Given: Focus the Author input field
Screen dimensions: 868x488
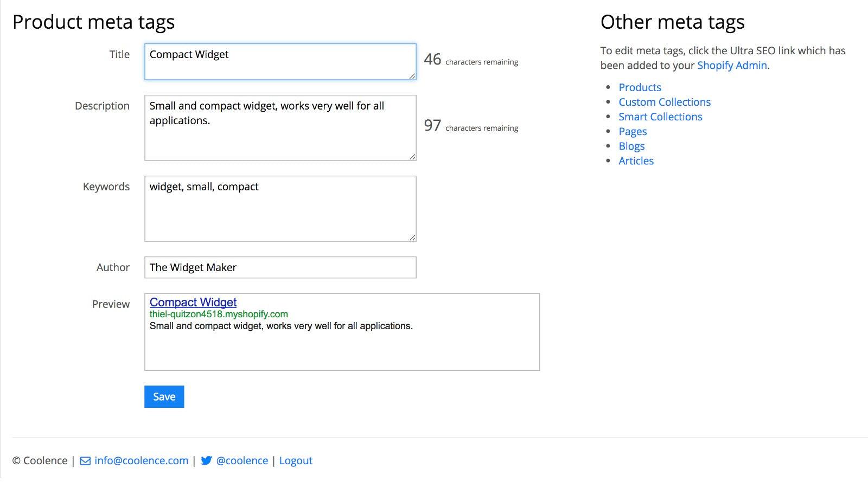Looking at the screenshot, I should [280, 267].
